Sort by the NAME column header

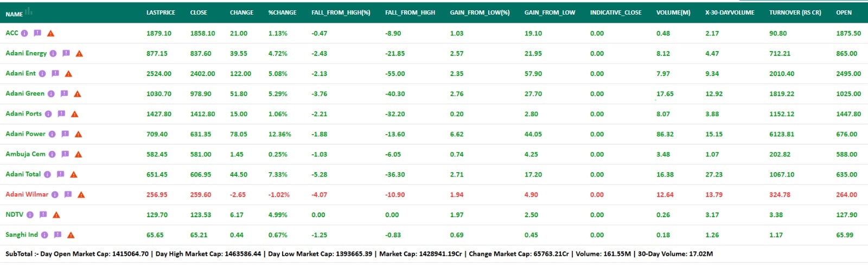tap(14, 14)
